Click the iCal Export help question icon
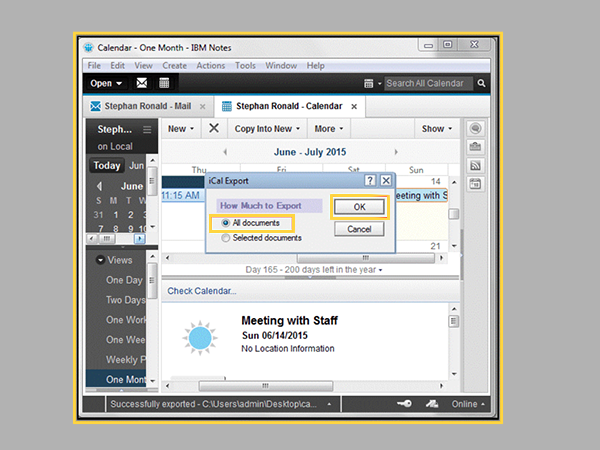 370,180
